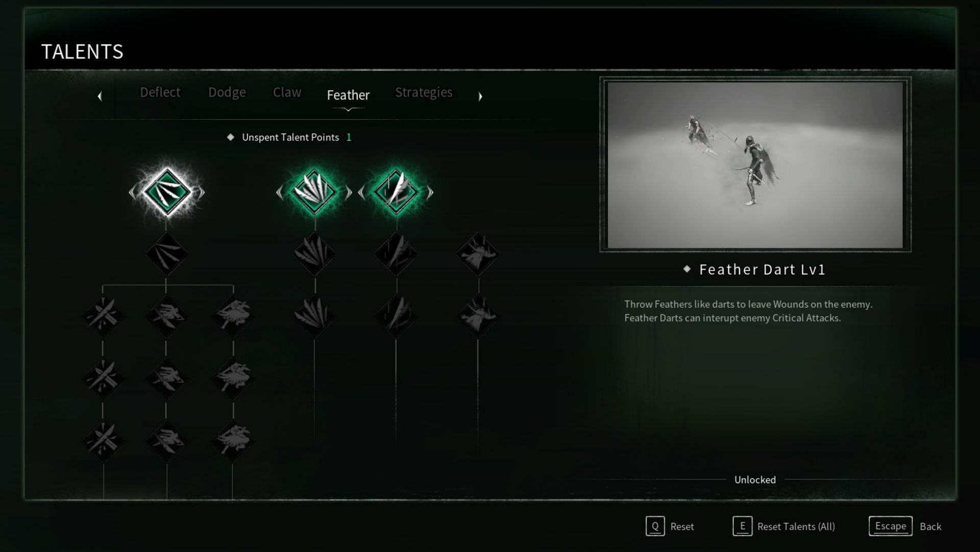Toggle the Claw talent tree section
Image resolution: width=980 pixels, height=552 pixels.
pos(286,91)
